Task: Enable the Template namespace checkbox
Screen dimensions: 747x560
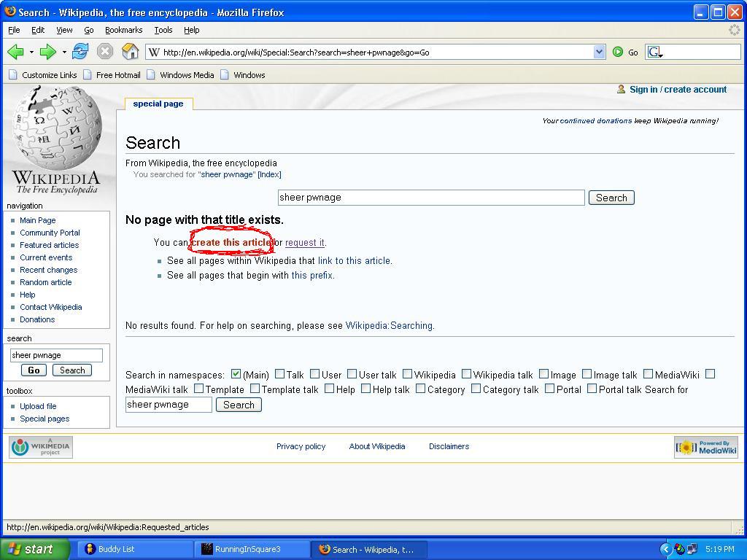Action: coord(198,389)
